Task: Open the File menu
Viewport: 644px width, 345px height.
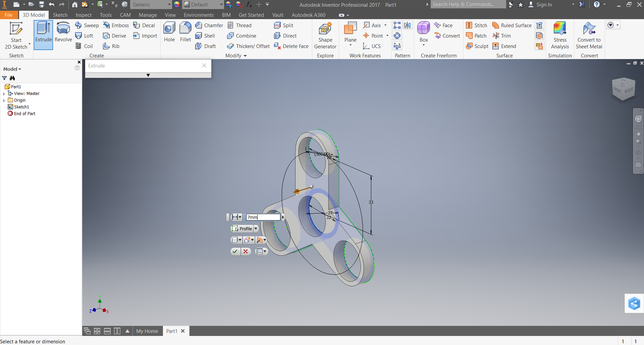Action: (x=9, y=15)
